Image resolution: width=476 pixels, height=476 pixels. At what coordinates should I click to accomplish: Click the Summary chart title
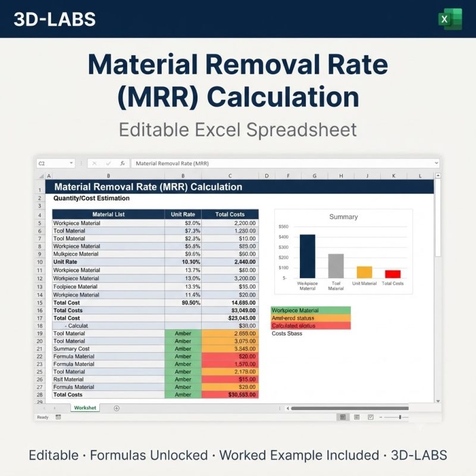(x=343, y=217)
